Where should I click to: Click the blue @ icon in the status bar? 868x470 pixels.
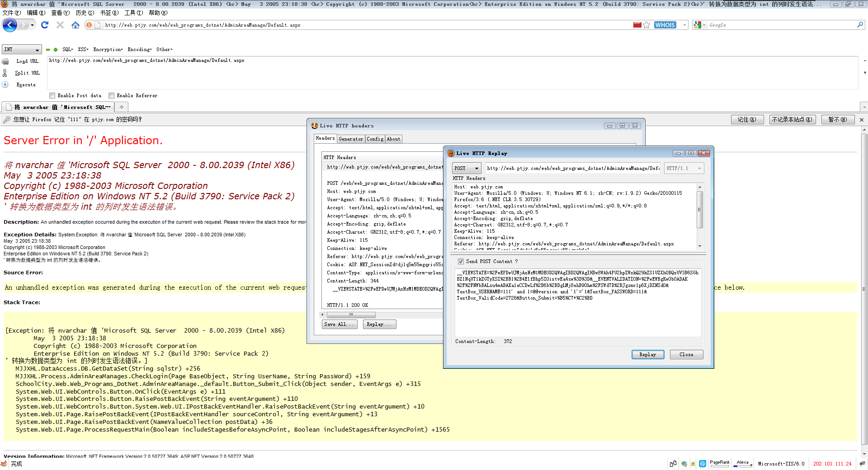point(703,464)
